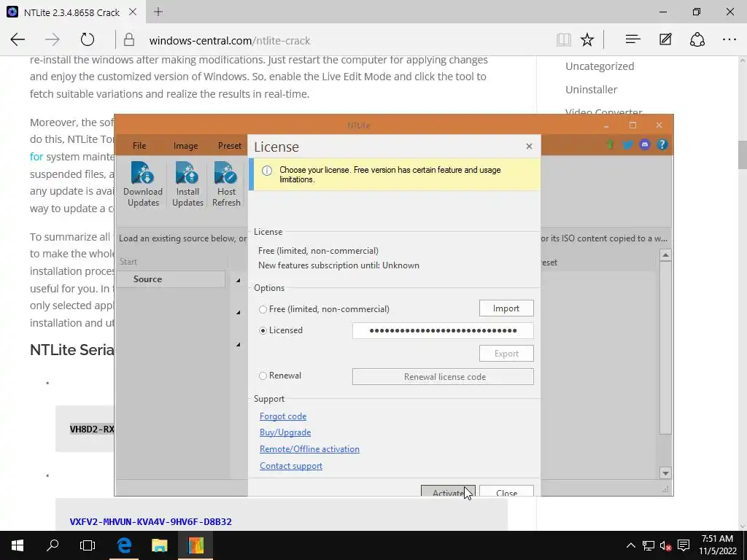
Task: Select the NTLite 2.3.4.8658 Crack tab
Action: pos(71,12)
